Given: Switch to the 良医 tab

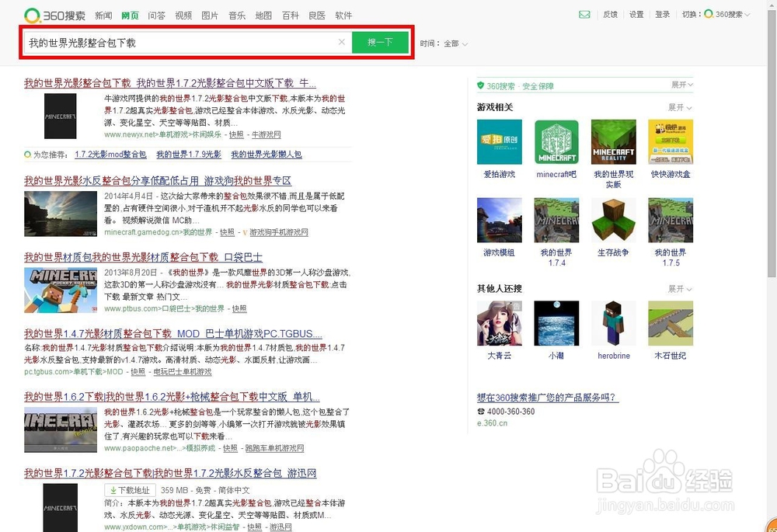Looking at the screenshot, I should click(317, 16).
